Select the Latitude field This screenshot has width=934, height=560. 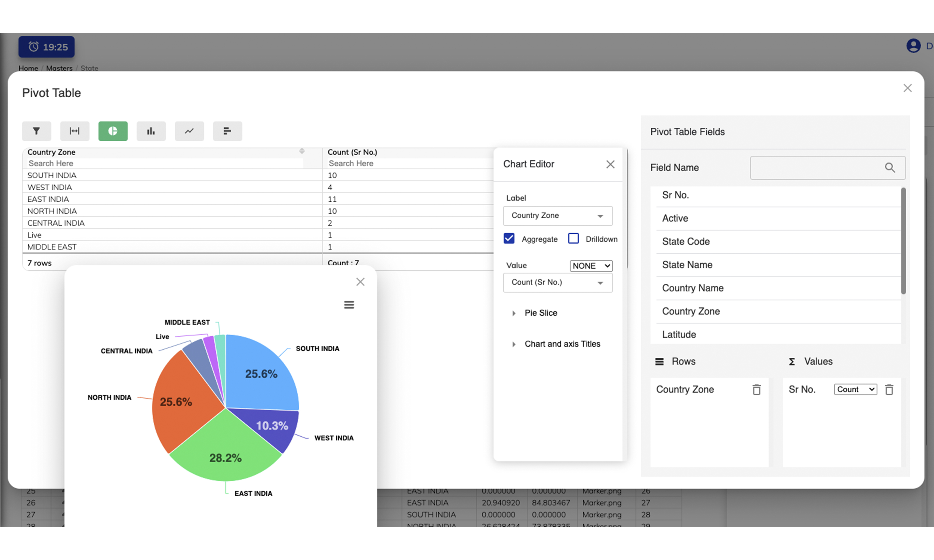click(778, 334)
